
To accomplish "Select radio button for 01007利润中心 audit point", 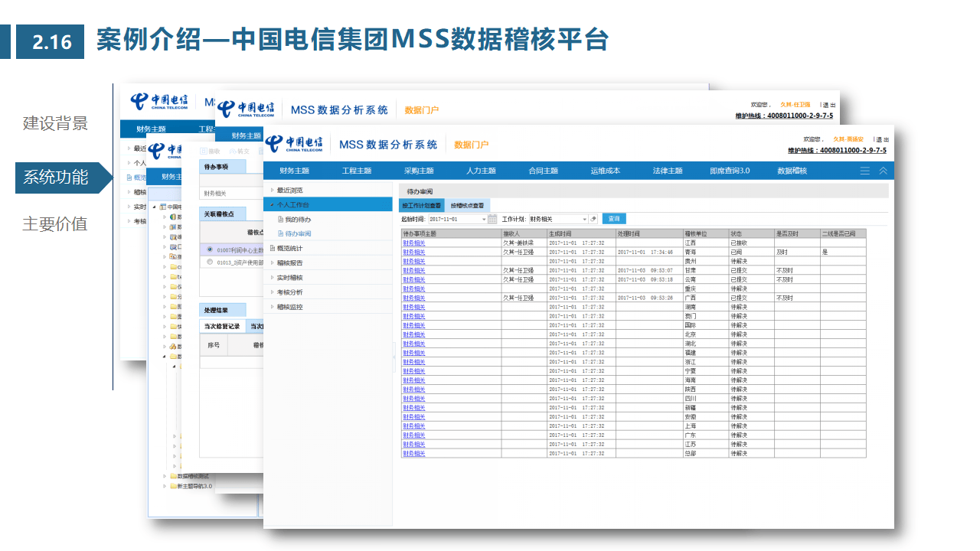I will point(210,249).
